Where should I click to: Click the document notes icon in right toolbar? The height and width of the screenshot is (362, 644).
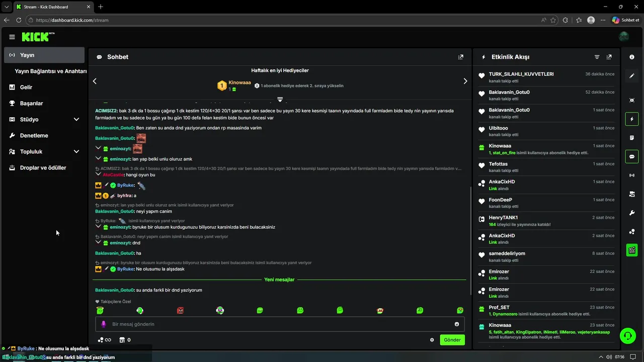coord(632,138)
